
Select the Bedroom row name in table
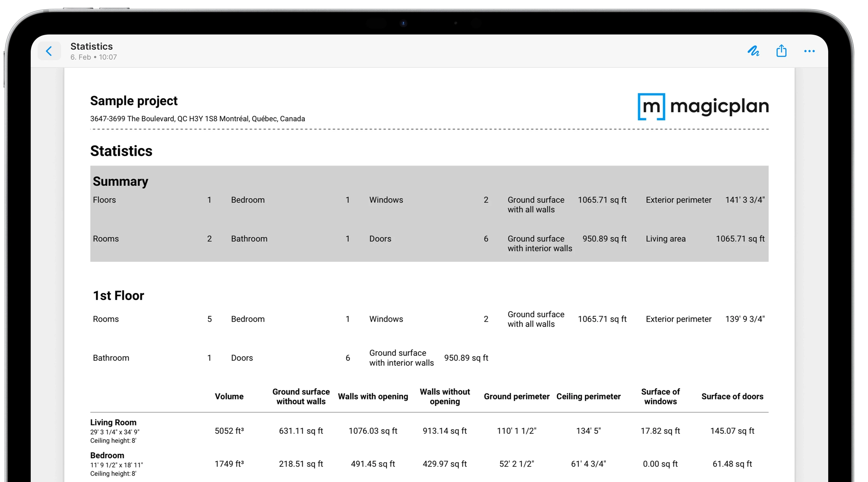107,455
